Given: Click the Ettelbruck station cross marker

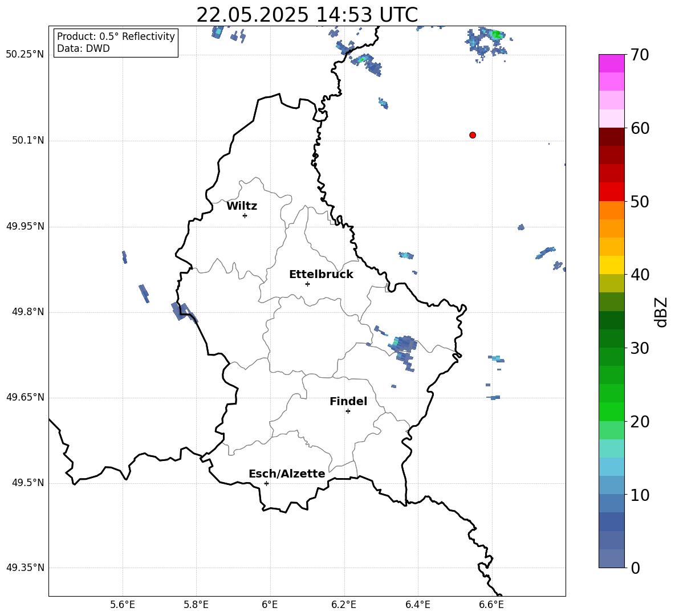Looking at the screenshot, I should coord(307,284).
